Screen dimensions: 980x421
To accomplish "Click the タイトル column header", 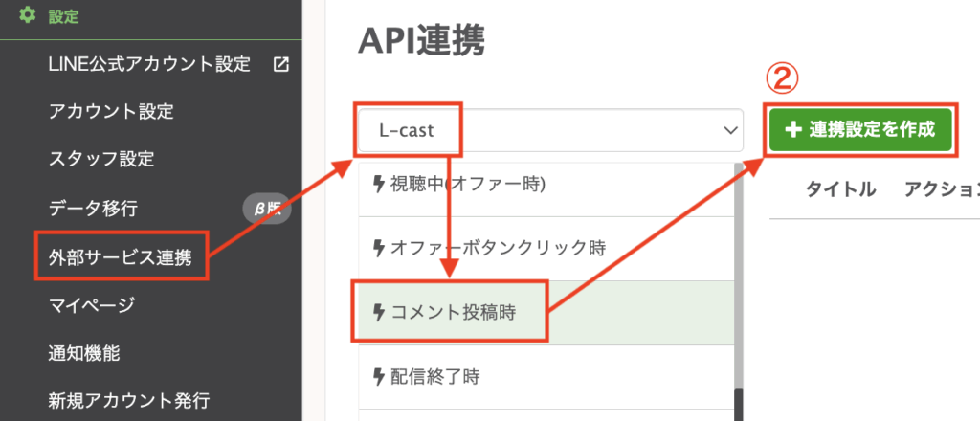I will click(840, 189).
